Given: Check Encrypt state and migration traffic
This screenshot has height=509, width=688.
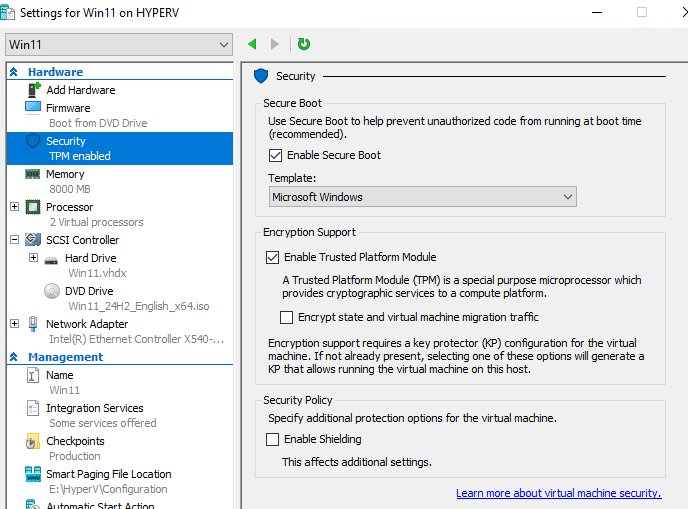Looking at the screenshot, I should [x=287, y=317].
